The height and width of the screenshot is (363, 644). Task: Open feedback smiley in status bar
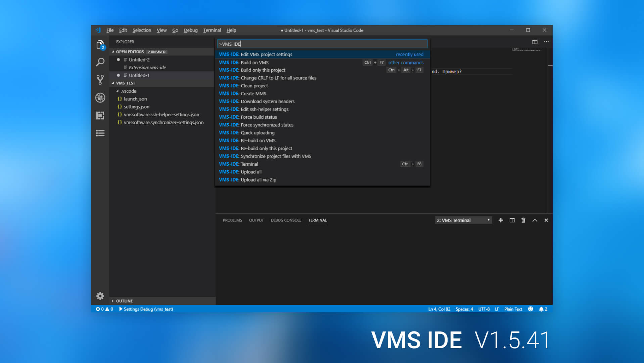coord(531,309)
